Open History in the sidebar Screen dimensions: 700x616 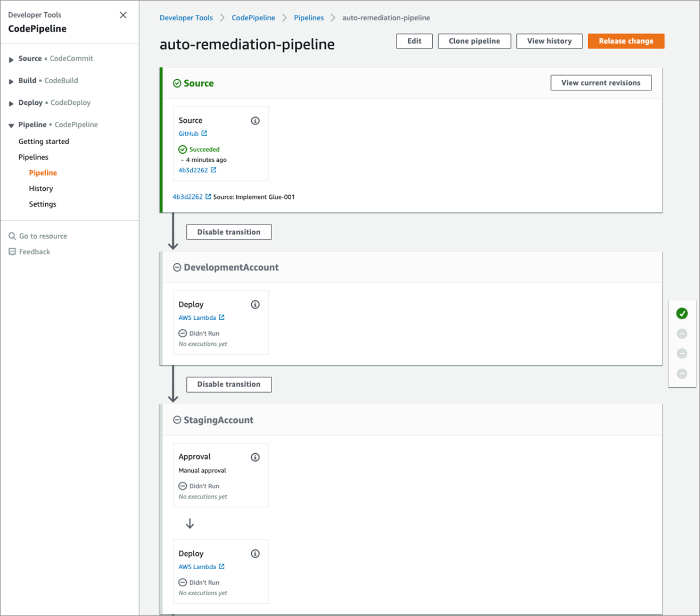point(41,188)
